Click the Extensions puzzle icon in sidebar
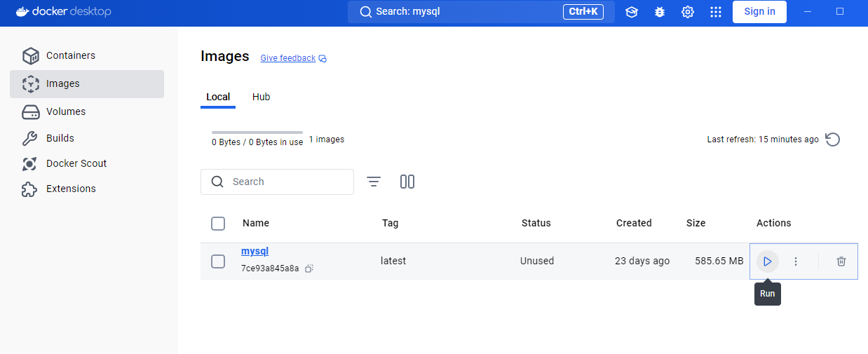This screenshot has height=354, width=868. [x=30, y=189]
